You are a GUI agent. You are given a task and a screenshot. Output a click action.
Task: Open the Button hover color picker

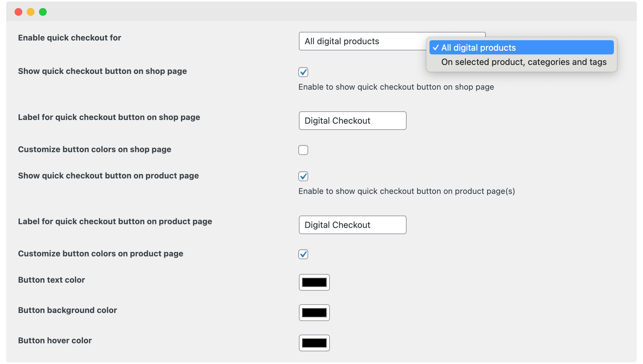point(314,343)
